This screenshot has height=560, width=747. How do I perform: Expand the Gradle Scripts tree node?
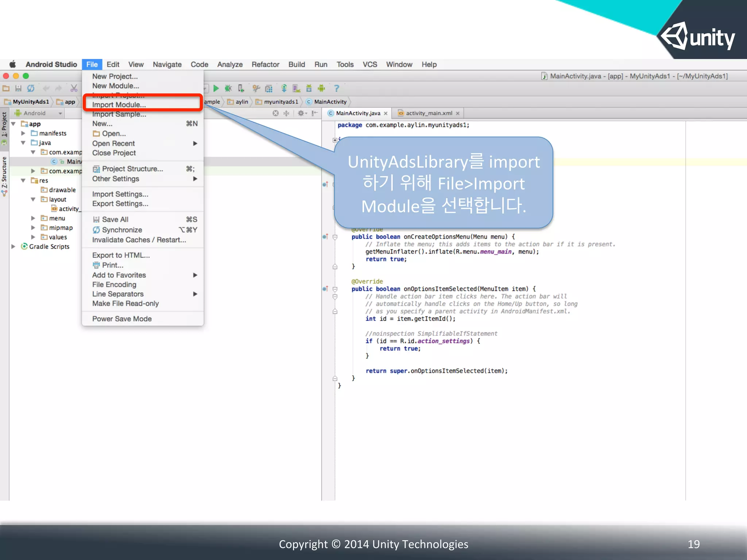[x=13, y=246]
